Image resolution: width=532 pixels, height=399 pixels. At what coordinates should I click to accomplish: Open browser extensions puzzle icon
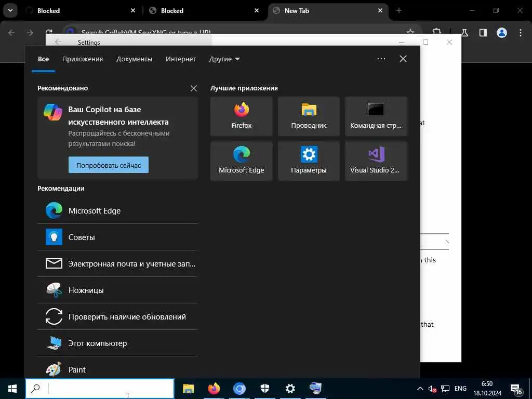[437, 31]
